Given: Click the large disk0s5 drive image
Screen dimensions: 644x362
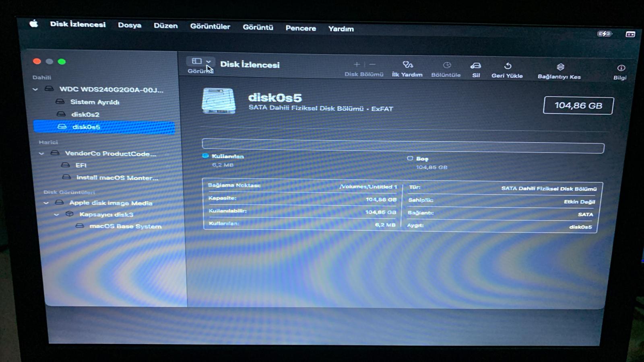Looking at the screenshot, I should (219, 101).
